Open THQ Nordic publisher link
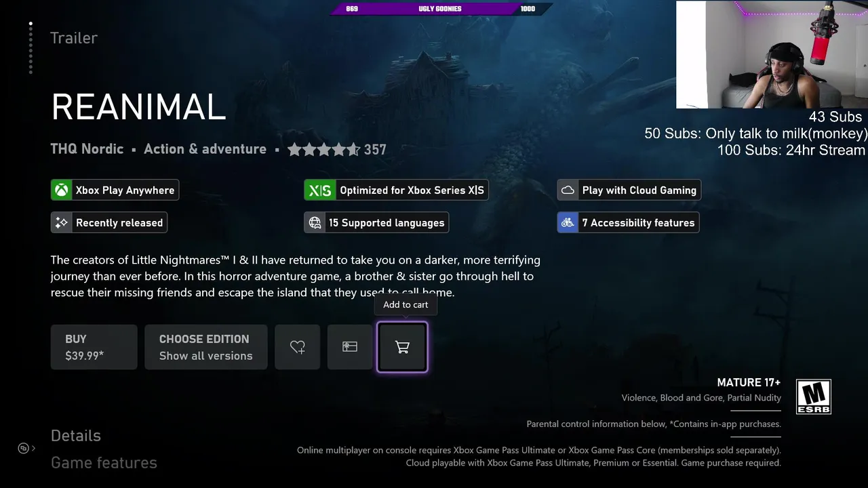 pyautogui.click(x=87, y=149)
